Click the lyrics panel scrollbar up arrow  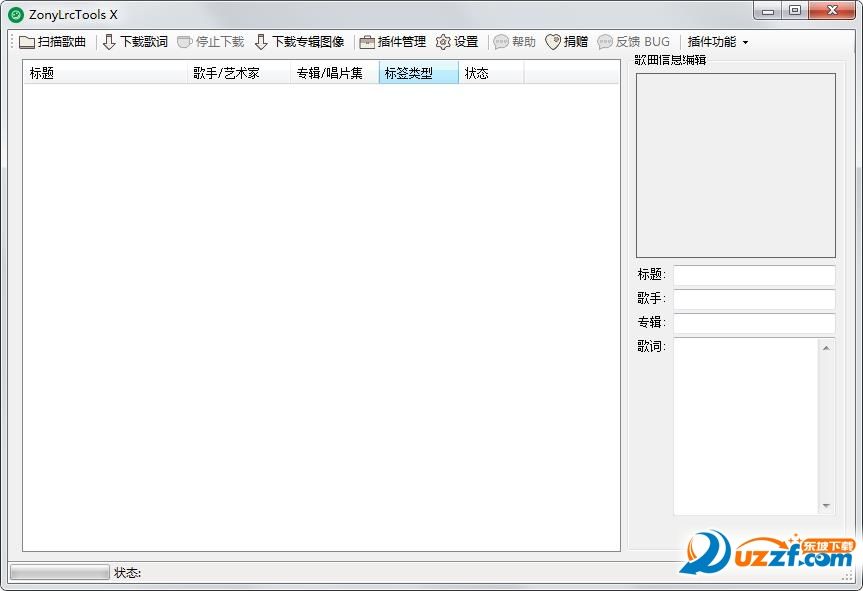(x=826, y=347)
